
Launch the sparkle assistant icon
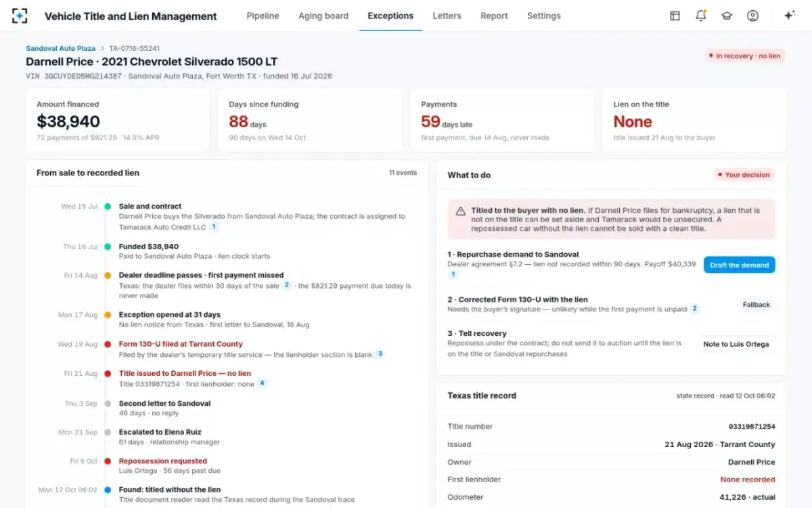coord(789,16)
